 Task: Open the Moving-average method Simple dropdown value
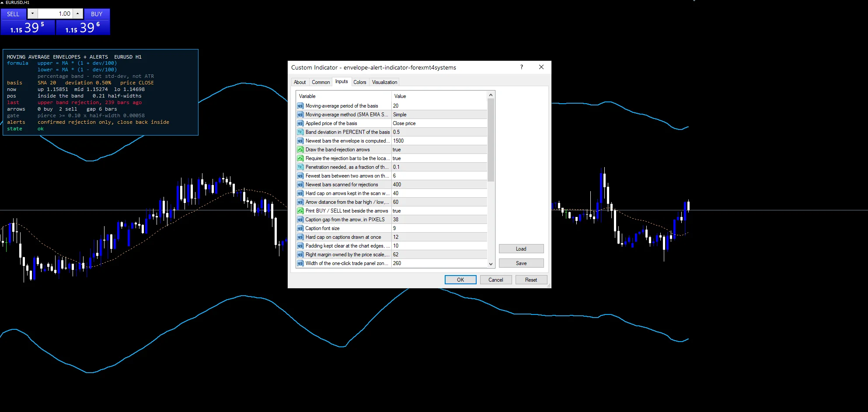[x=439, y=115]
